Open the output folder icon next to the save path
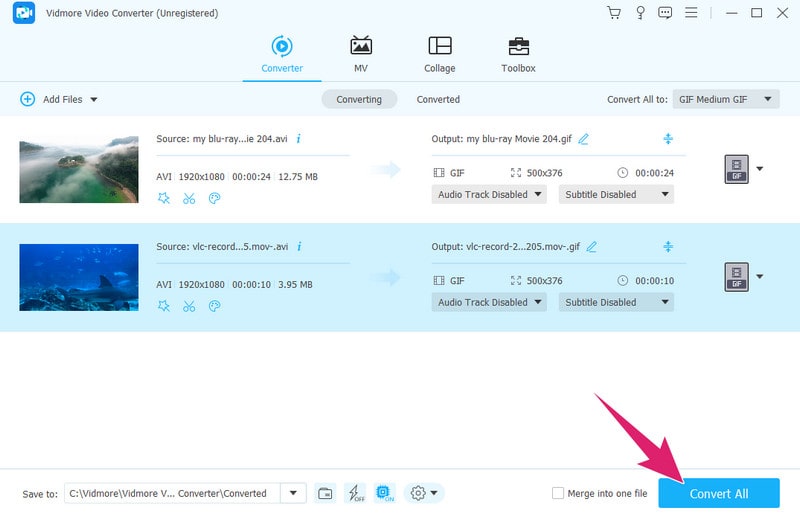The width and height of the screenshot is (800, 514). (325, 493)
